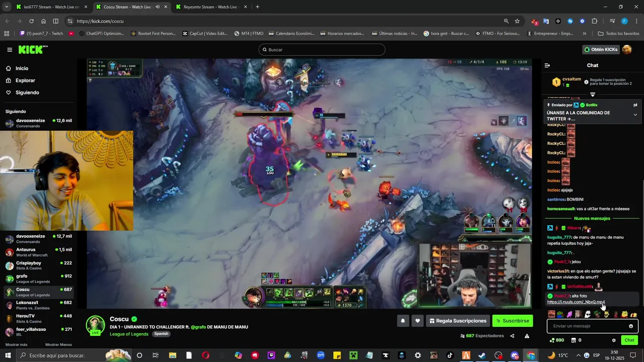This screenshot has height=362, width=644.
Task: Click Regala Suscripciones button
Action: pos(458,321)
